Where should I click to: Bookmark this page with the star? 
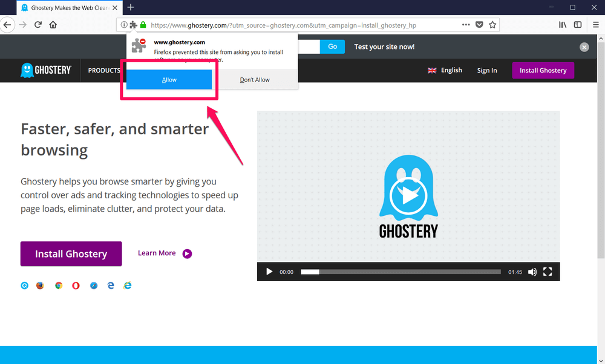coord(492,25)
